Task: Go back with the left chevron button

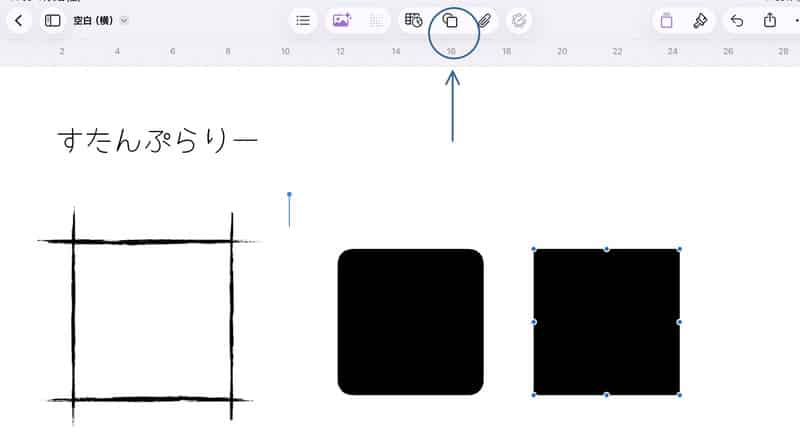Action: [x=19, y=21]
